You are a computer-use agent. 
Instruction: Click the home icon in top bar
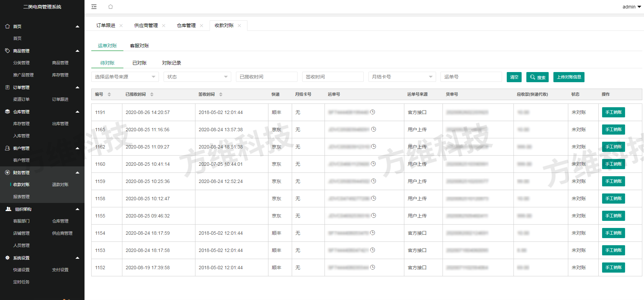coord(111,7)
